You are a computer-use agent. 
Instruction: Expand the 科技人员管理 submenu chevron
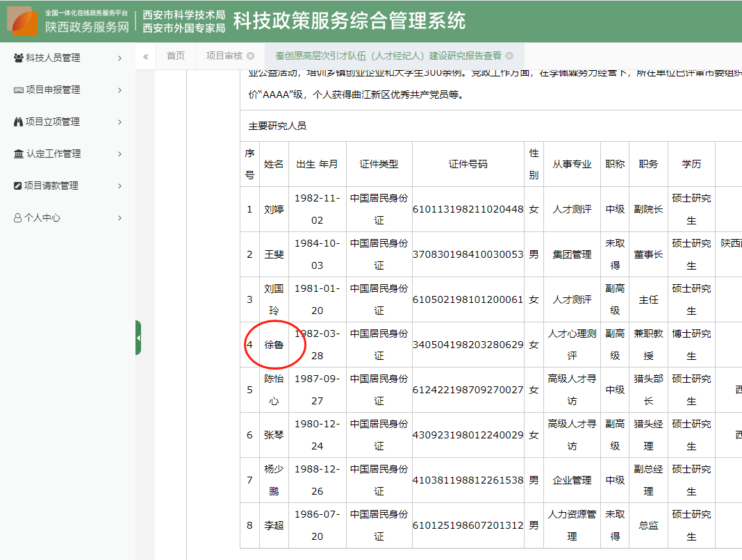click(119, 58)
